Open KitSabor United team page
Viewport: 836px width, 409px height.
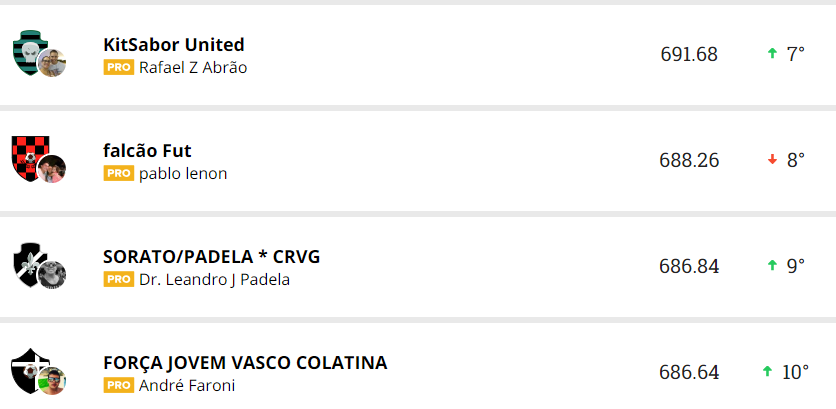[x=174, y=45]
